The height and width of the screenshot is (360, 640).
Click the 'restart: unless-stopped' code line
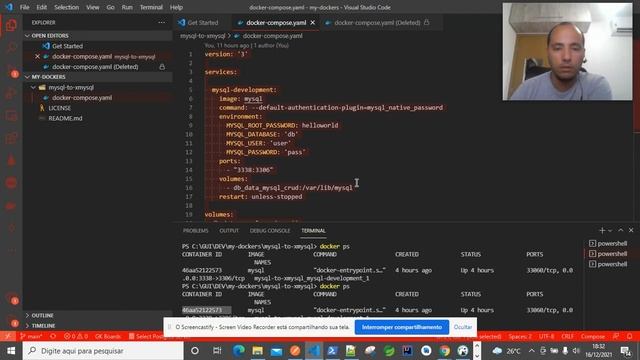click(x=260, y=197)
